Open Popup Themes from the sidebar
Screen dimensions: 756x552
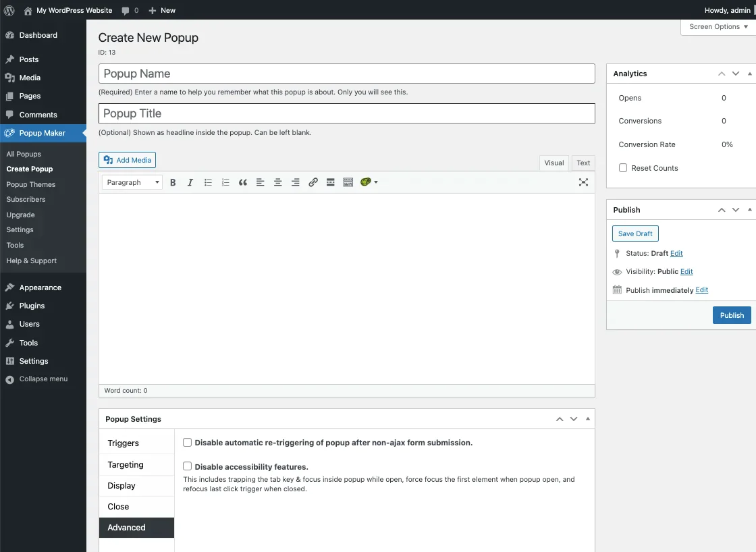31,184
